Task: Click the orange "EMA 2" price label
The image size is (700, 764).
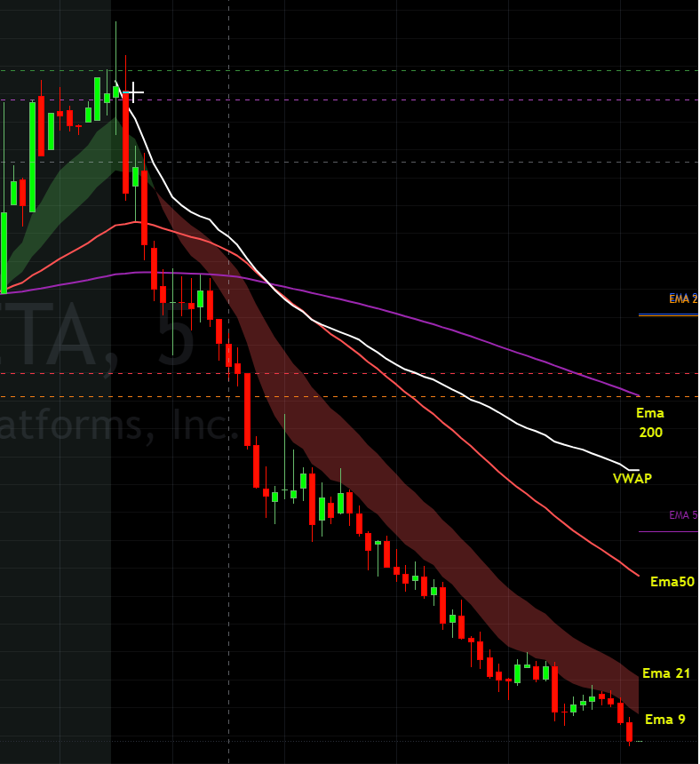Action: 683,298
